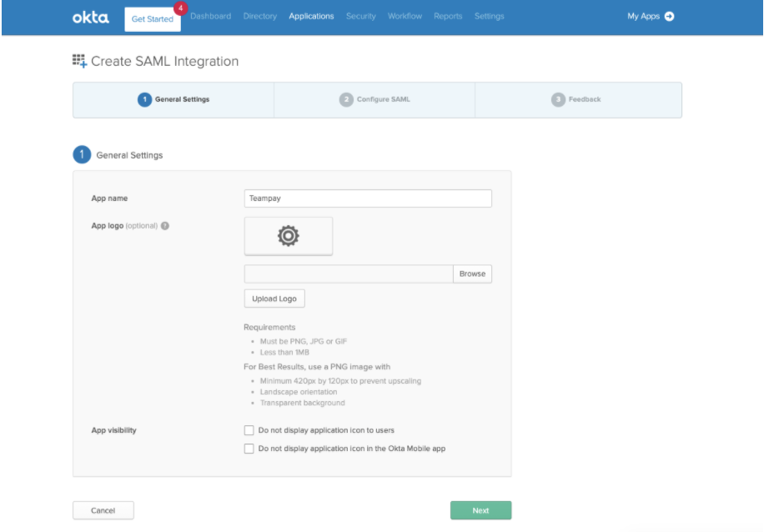Image resolution: width=764 pixels, height=532 pixels.
Task: Click the step 2 Configure SAML circle
Action: [346, 99]
